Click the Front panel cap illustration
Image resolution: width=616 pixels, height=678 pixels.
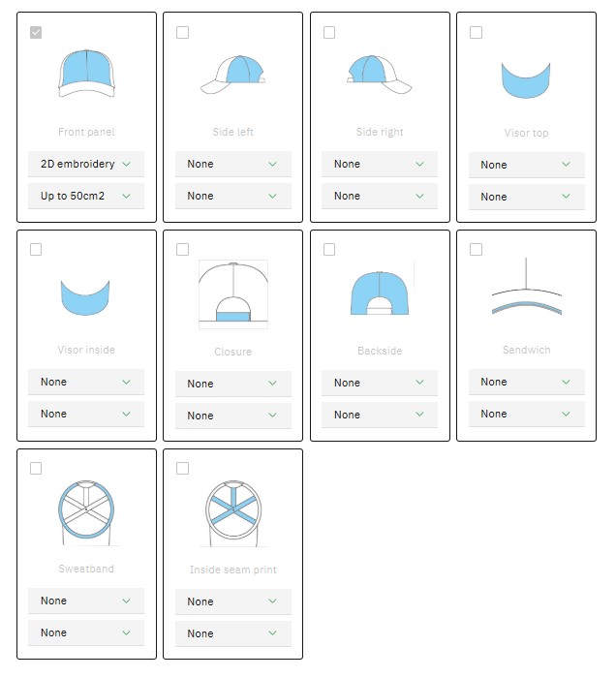(x=86, y=75)
